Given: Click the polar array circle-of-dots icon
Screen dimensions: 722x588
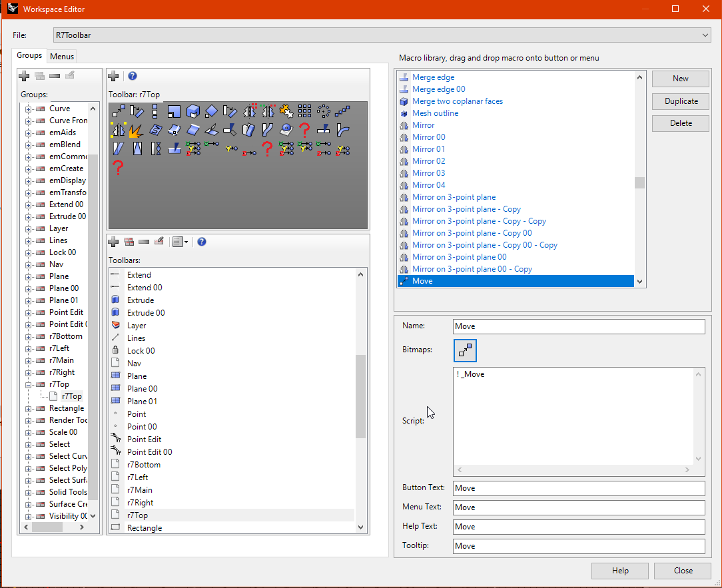Looking at the screenshot, I should point(324,111).
